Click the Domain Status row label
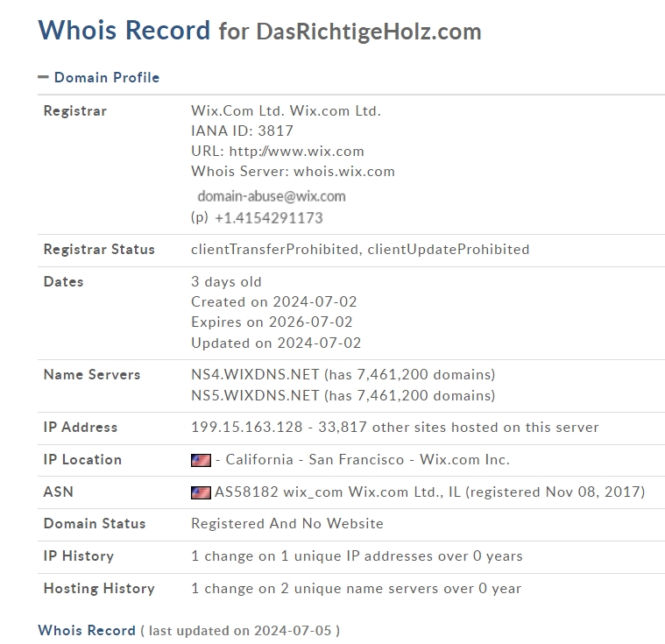Viewport: 665px width, 644px height. click(x=94, y=523)
